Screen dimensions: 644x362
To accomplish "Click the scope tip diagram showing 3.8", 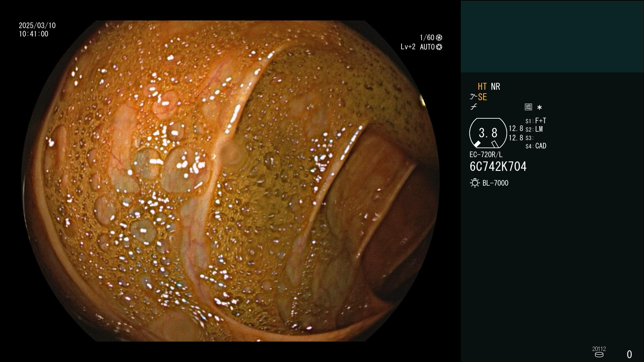I will 488,133.
